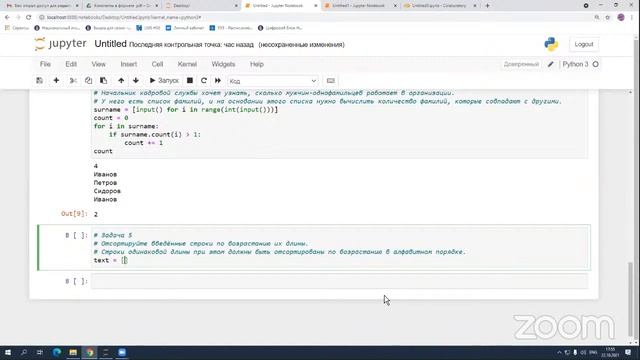This screenshot has width=640, height=360.
Task: Paste cells below with the clipboard icon
Action: 104,81
